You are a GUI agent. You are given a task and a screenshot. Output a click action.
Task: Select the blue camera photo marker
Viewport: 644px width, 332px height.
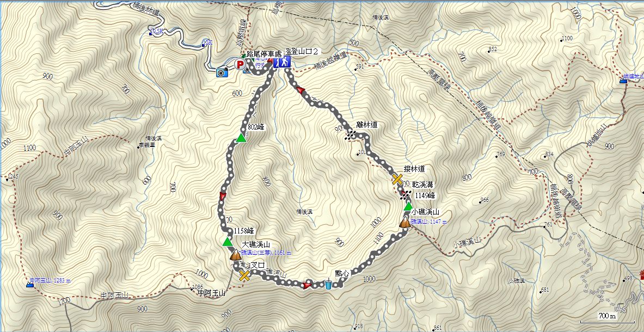click(222, 72)
